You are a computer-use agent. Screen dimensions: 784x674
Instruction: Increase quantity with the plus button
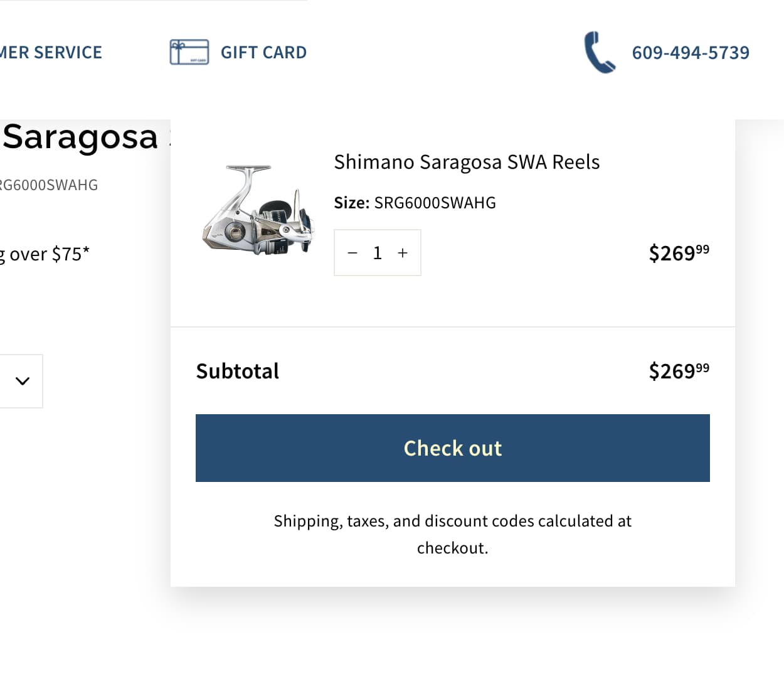[x=403, y=253]
